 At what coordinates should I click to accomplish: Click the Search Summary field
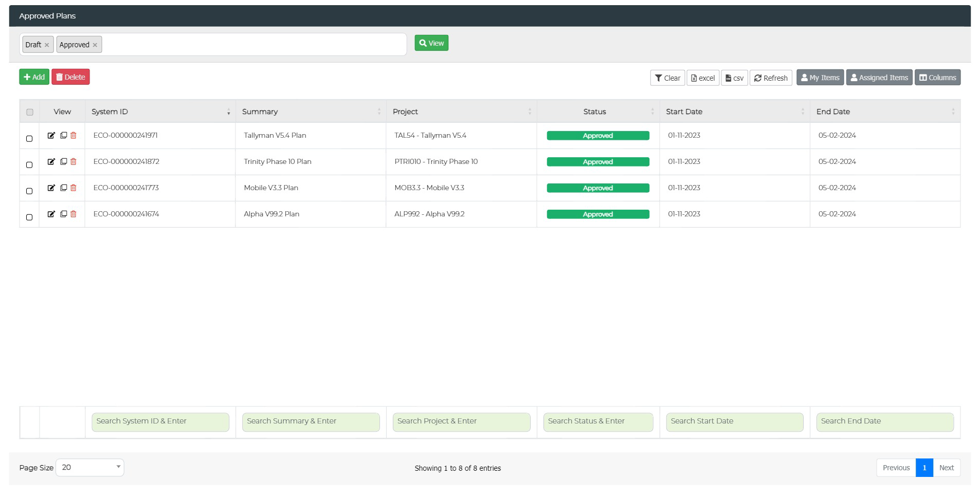311,422
